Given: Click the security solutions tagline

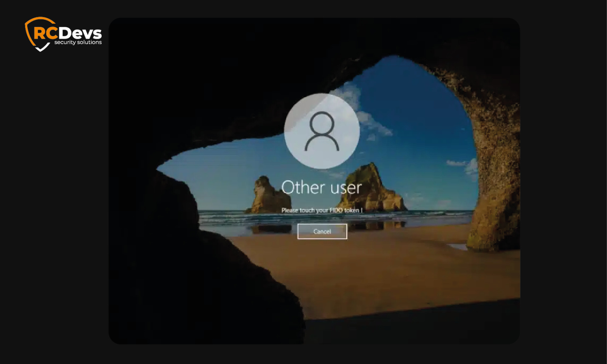Looking at the screenshot, I should [x=77, y=42].
